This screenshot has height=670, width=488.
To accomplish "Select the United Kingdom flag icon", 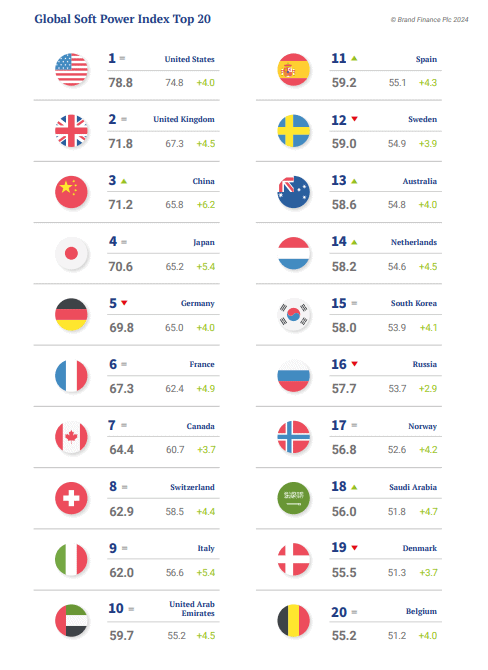I will click(71, 131).
